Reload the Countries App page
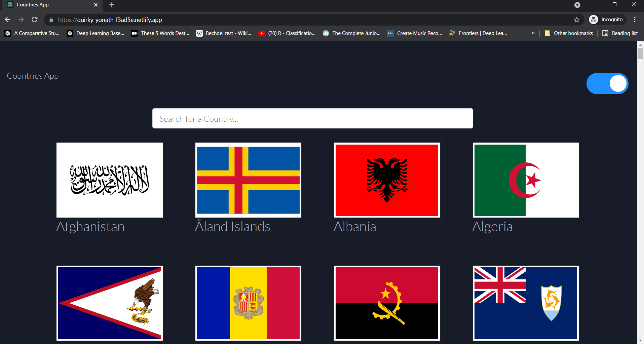Screen dimensions: 644x344 34,20
